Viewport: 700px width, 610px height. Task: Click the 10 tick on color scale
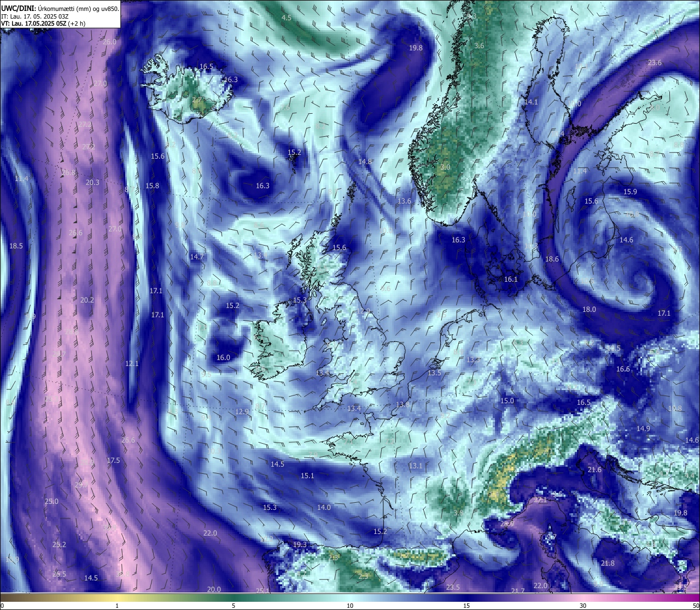(x=350, y=606)
